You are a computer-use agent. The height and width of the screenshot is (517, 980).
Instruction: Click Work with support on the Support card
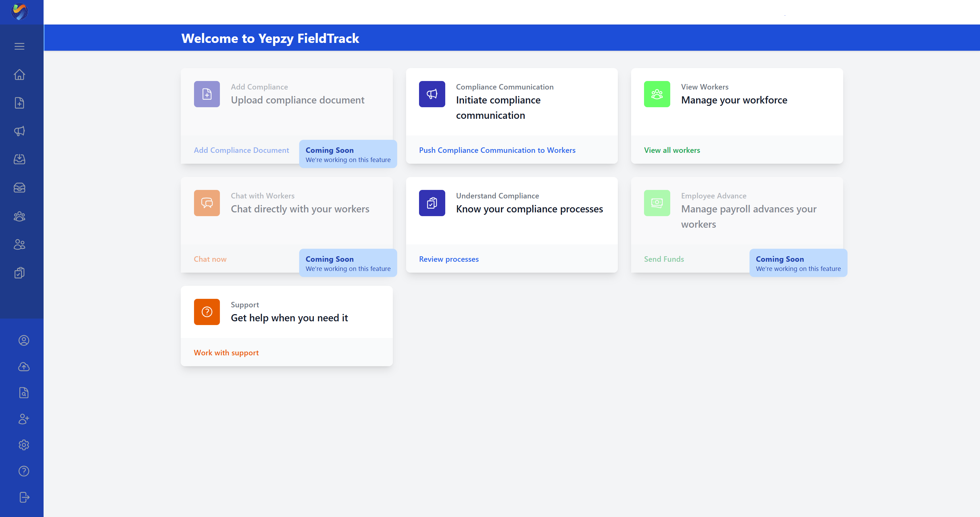[x=226, y=352]
